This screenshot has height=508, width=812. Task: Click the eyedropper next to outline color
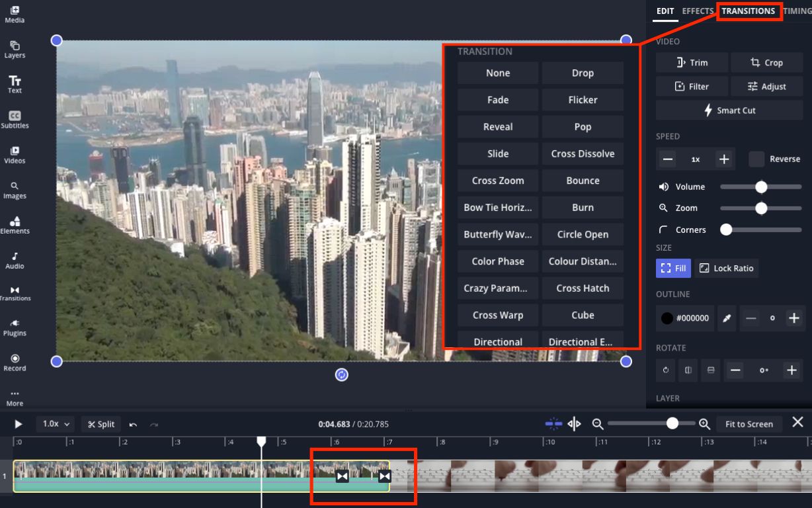[727, 318]
